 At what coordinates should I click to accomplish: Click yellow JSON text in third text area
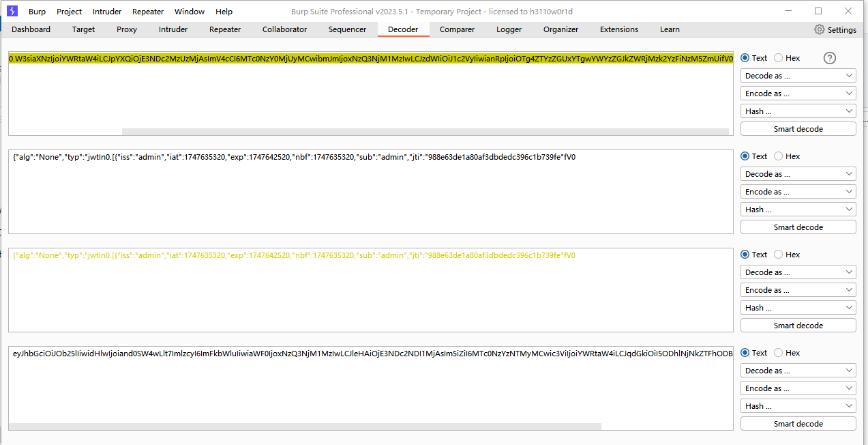tap(294, 255)
